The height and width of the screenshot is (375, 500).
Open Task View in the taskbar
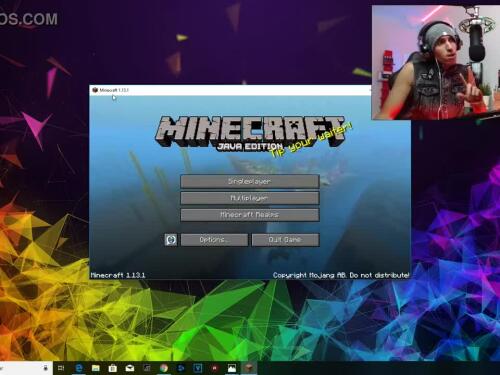click(61, 368)
